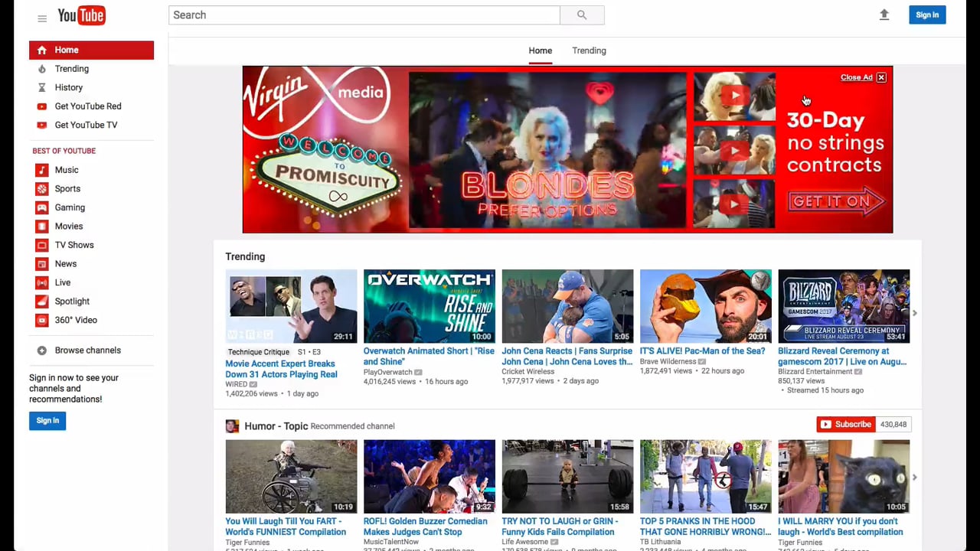The width and height of the screenshot is (980, 551).
Task: Click the Movies channel icon
Action: (42, 226)
